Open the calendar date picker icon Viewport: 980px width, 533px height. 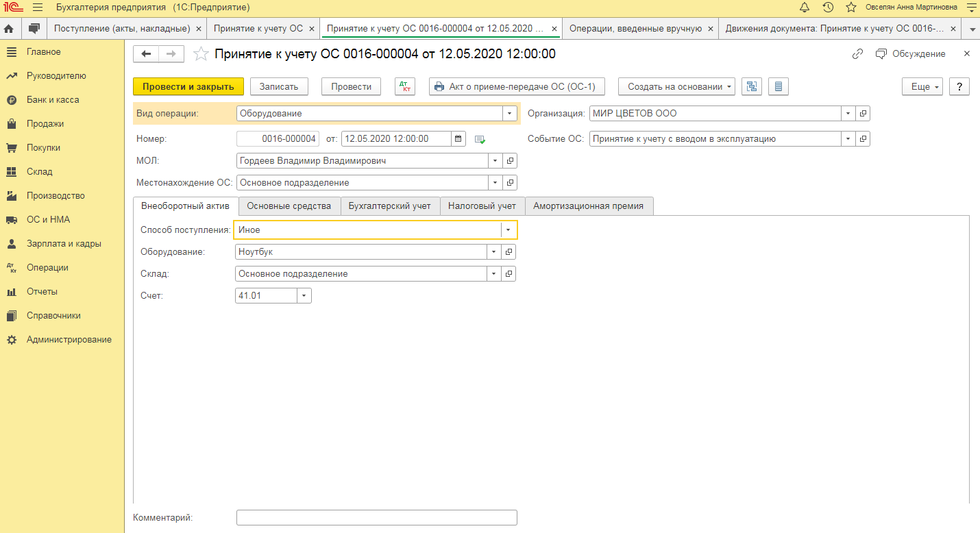(458, 138)
